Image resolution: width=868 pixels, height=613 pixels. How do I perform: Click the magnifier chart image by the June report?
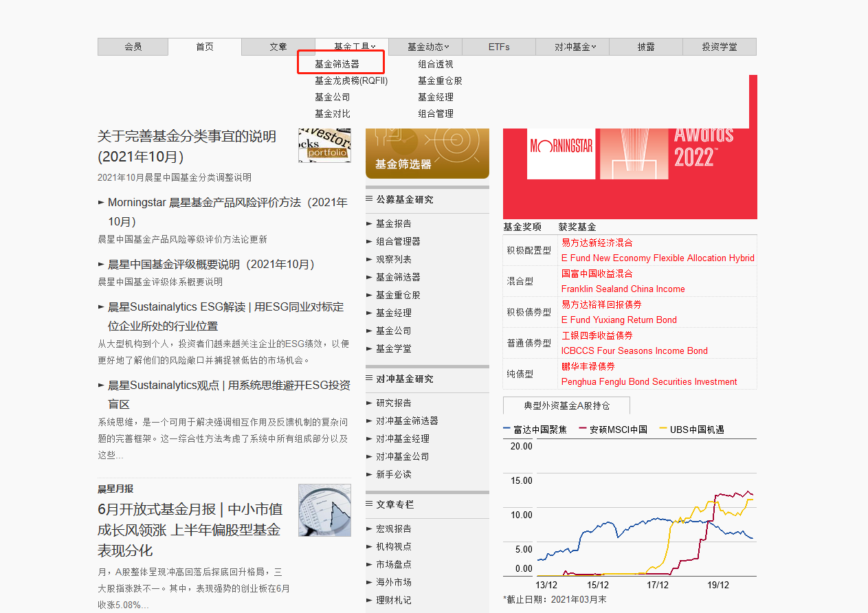pyautogui.click(x=324, y=510)
